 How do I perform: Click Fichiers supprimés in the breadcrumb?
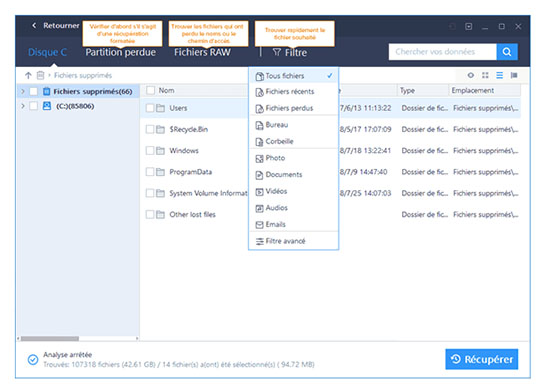(x=83, y=75)
